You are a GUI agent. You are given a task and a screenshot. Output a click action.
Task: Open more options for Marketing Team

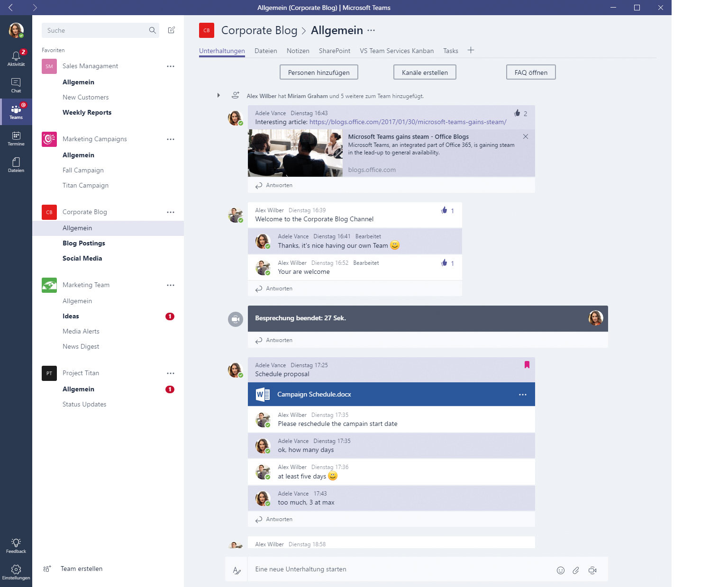pos(171,285)
